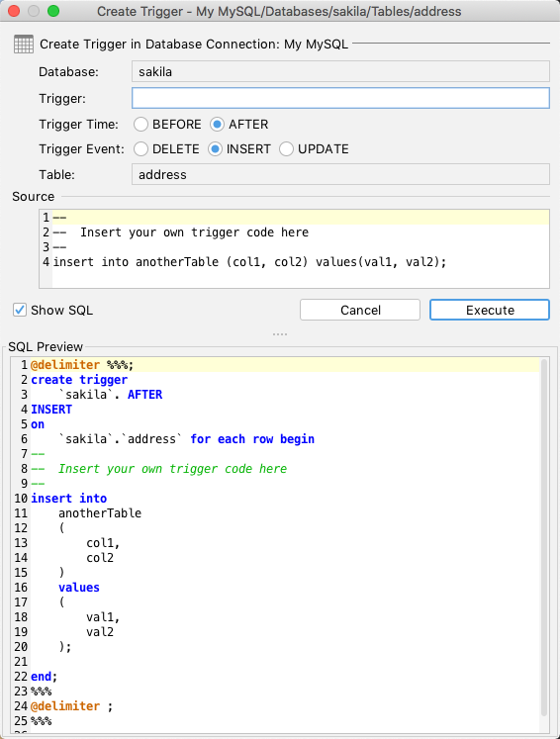Viewport: 560px width, 739px height.
Task: Choose the DELETE trigger event option
Action: [140, 149]
